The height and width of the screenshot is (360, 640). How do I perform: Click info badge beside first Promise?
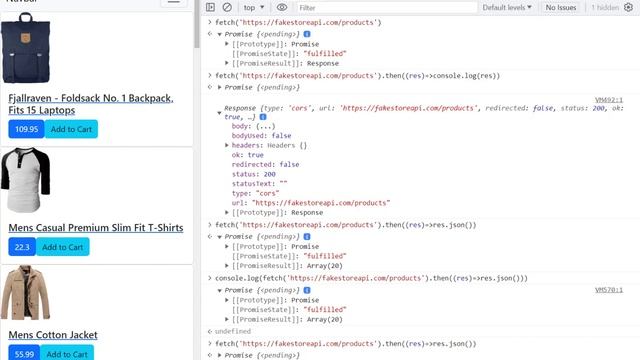tap(307, 34)
